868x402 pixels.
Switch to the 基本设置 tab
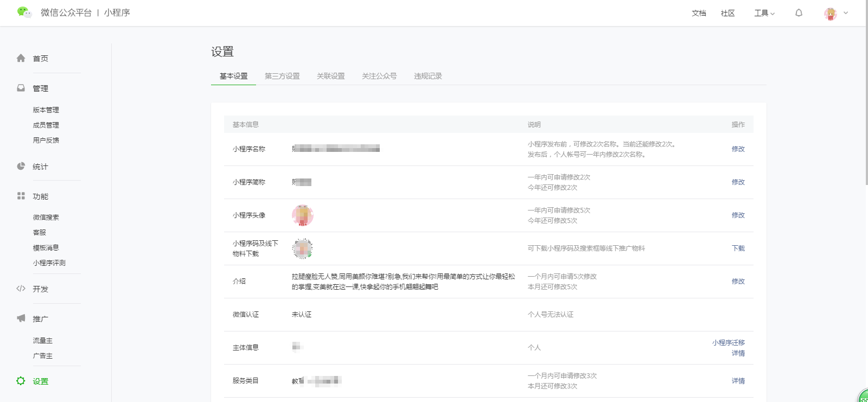[x=233, y=76]
